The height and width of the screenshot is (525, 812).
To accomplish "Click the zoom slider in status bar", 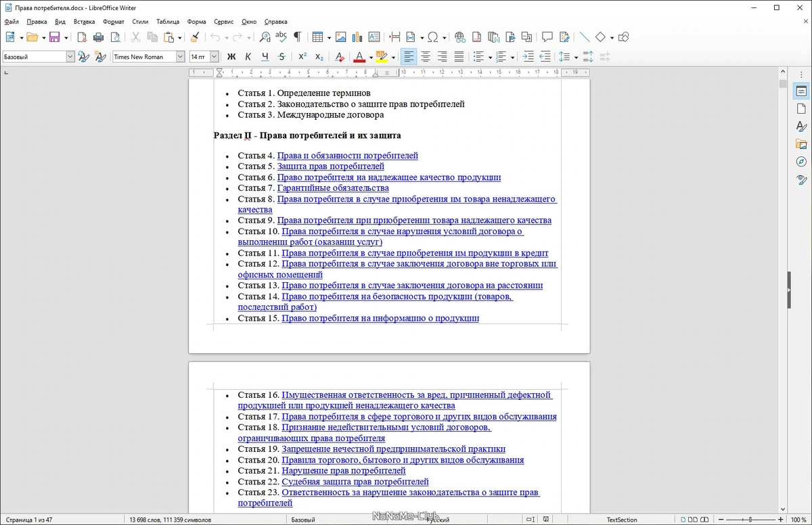I will pyautogui.click(x=750, y=520).
